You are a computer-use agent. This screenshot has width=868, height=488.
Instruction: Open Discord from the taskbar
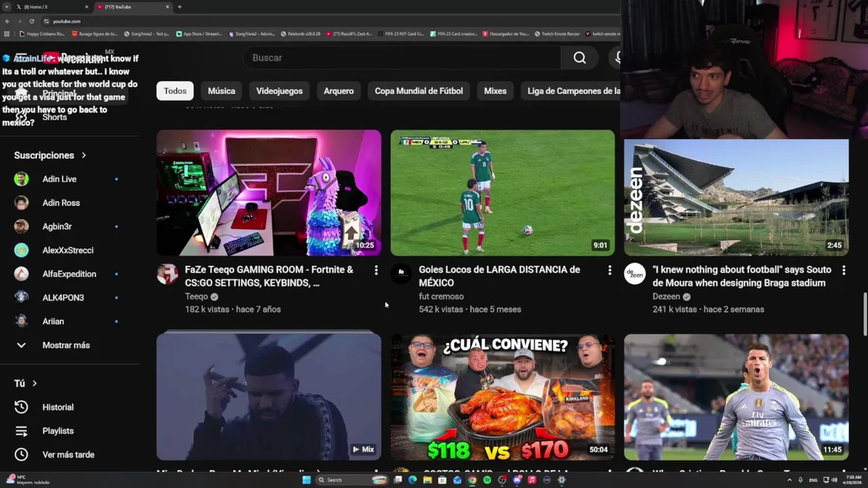pyautogui.click(x=517, y=480)
